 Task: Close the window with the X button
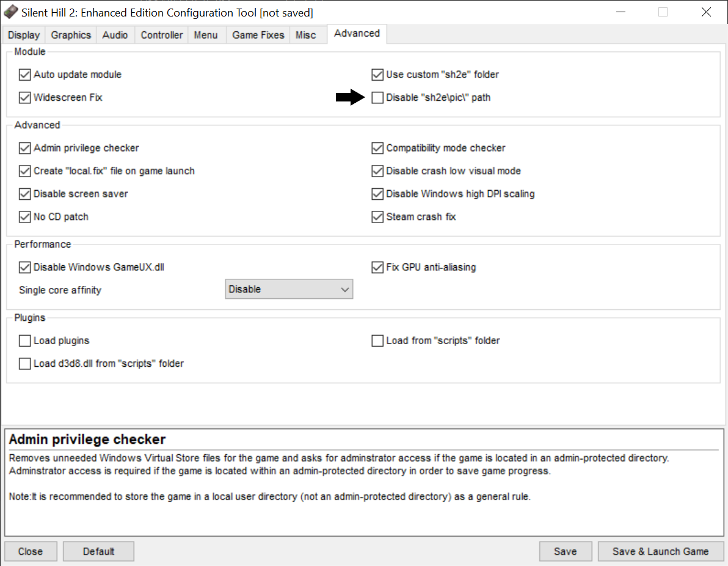(706, 12)
